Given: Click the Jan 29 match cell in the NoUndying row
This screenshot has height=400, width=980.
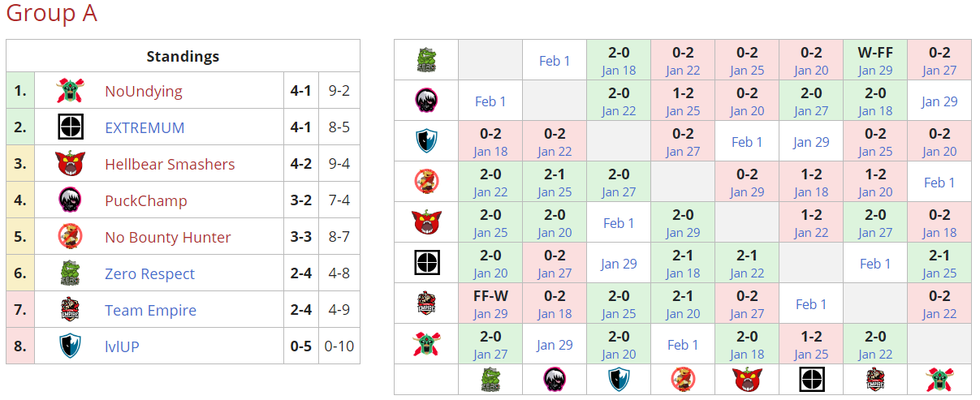Looking at the screenshot, I should [x=555, y=344].
